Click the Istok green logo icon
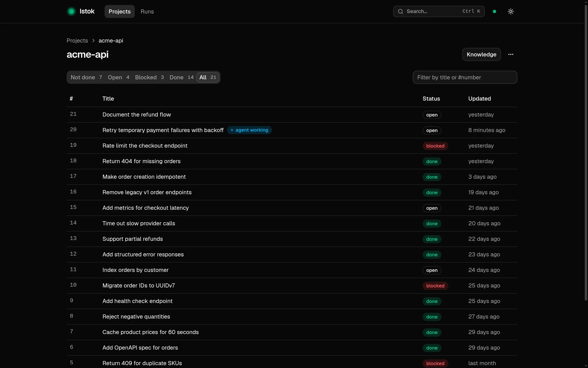This screenshot has height=368, width=588. 71,11
